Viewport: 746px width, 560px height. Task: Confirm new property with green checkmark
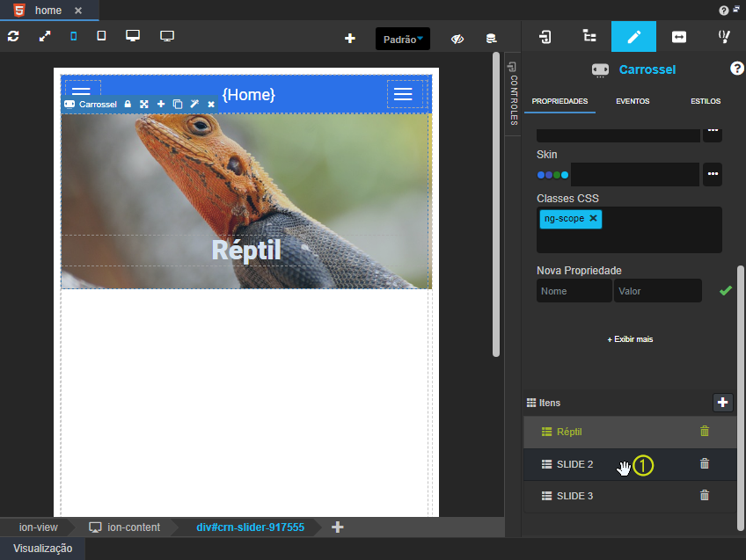[725, 290]
